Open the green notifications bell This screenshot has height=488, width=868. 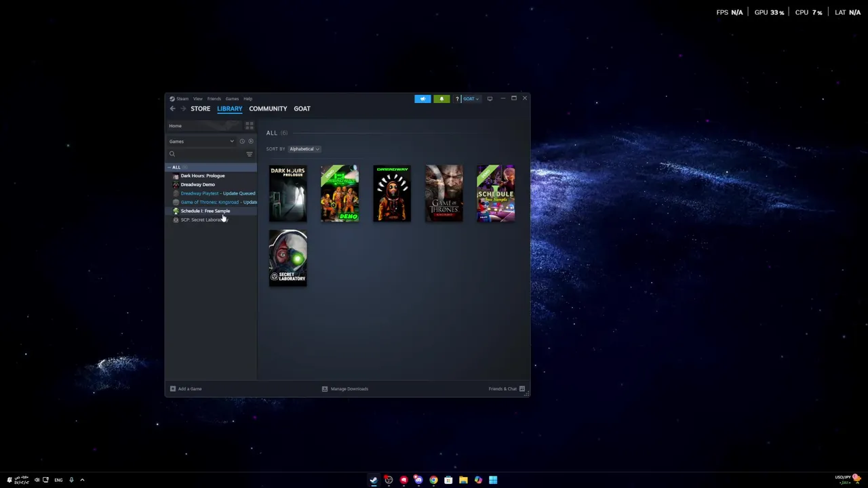click(x=441, y=99)
